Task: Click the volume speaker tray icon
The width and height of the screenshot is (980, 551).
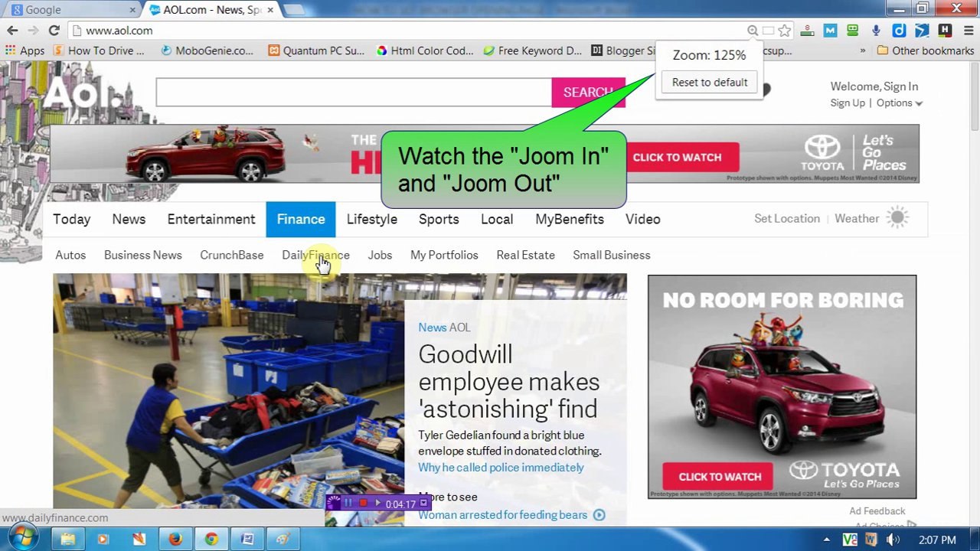Action: [x=893, y=540]
